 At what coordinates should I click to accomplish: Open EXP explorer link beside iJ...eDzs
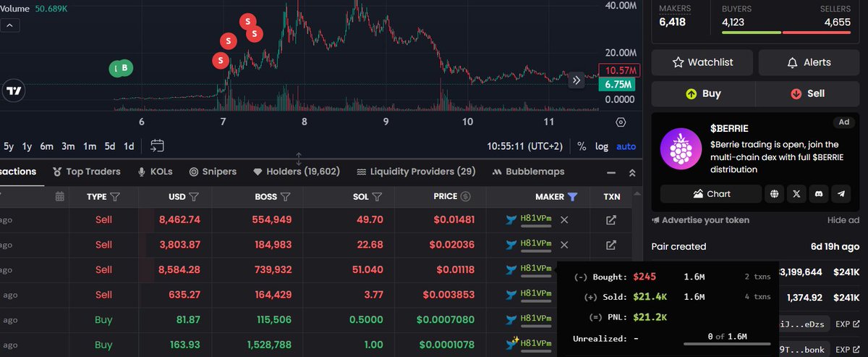(x=847, y=324)
